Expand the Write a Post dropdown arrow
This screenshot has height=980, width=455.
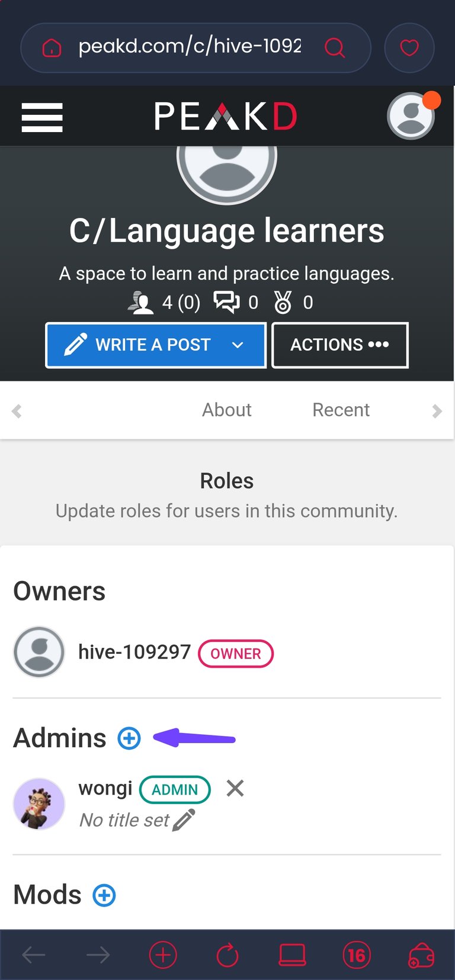(x=238, y=345)
